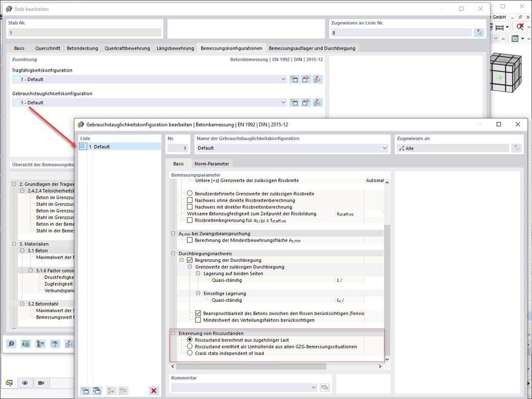Click the dimension ruler icon in main toolbar
The height and width of the screenshot is (399, 532).
point(499,27)
